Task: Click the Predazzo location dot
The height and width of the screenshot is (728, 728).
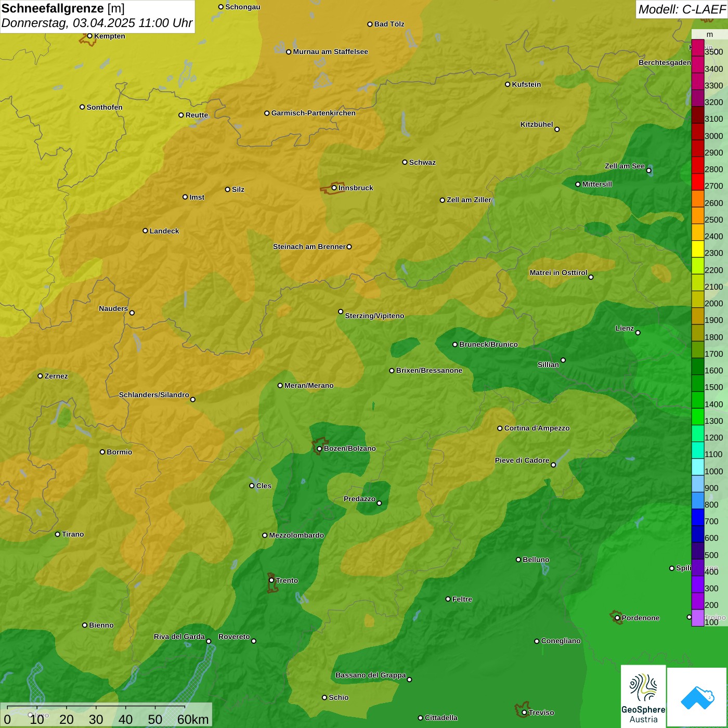Action: click(379, 503)
